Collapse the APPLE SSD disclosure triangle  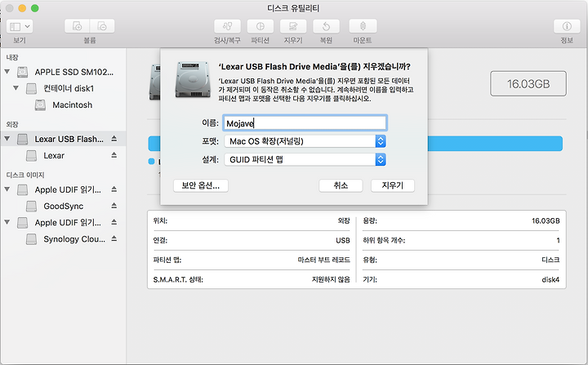pos(7,71)
